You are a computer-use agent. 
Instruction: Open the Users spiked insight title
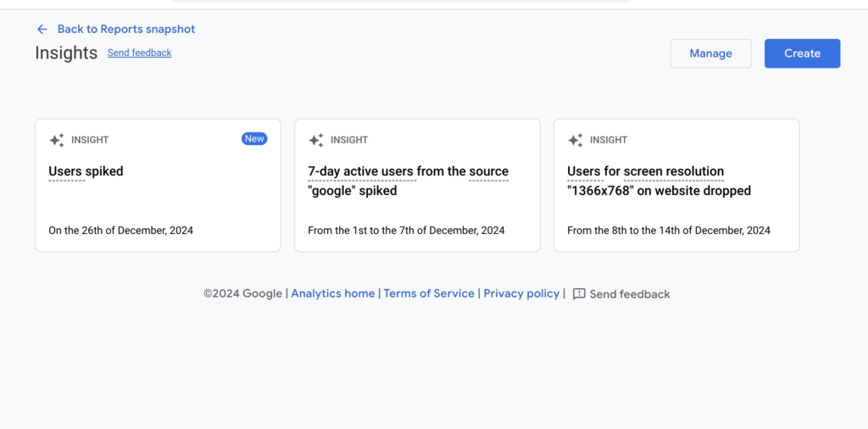coord(86,171)
